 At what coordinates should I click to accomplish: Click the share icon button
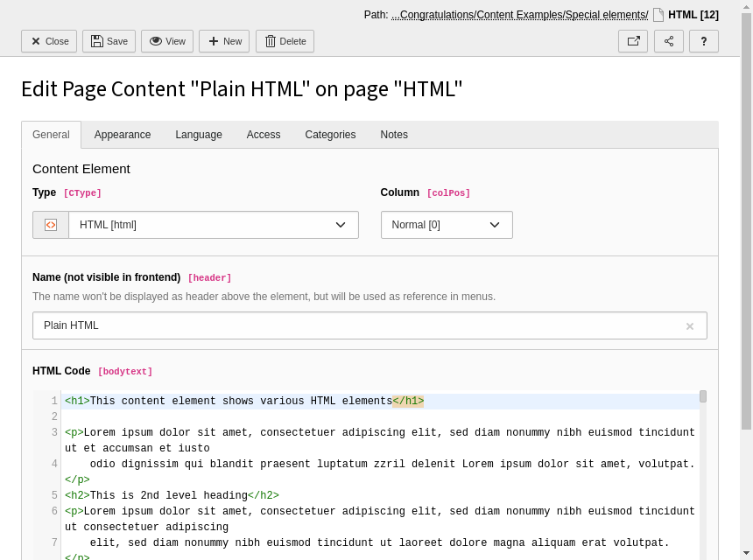669,41
